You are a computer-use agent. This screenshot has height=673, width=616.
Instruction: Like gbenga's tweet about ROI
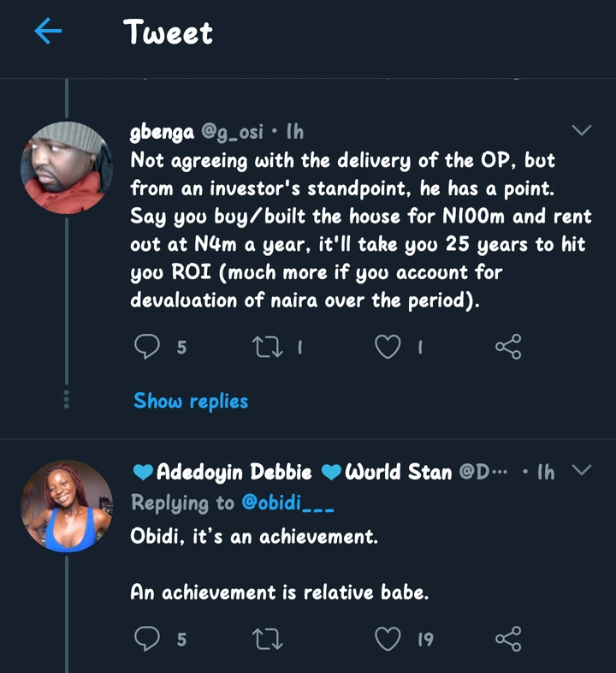coord(388,347)
